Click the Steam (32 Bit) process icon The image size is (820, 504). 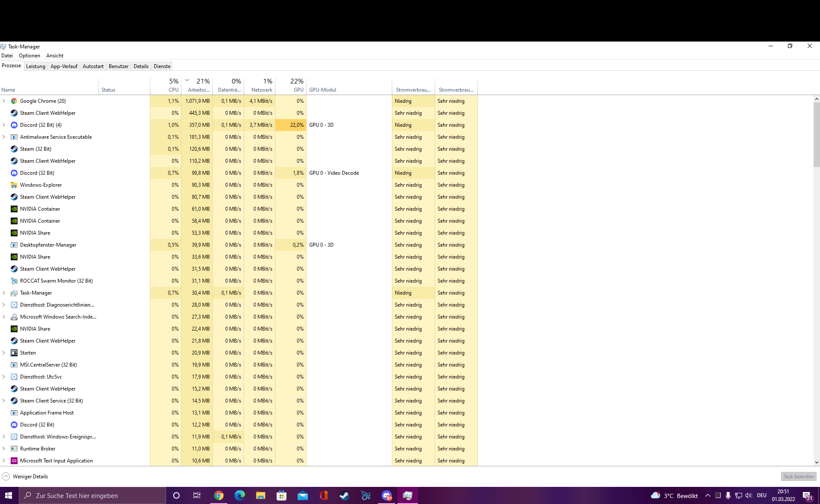click(x=14, y=149)
